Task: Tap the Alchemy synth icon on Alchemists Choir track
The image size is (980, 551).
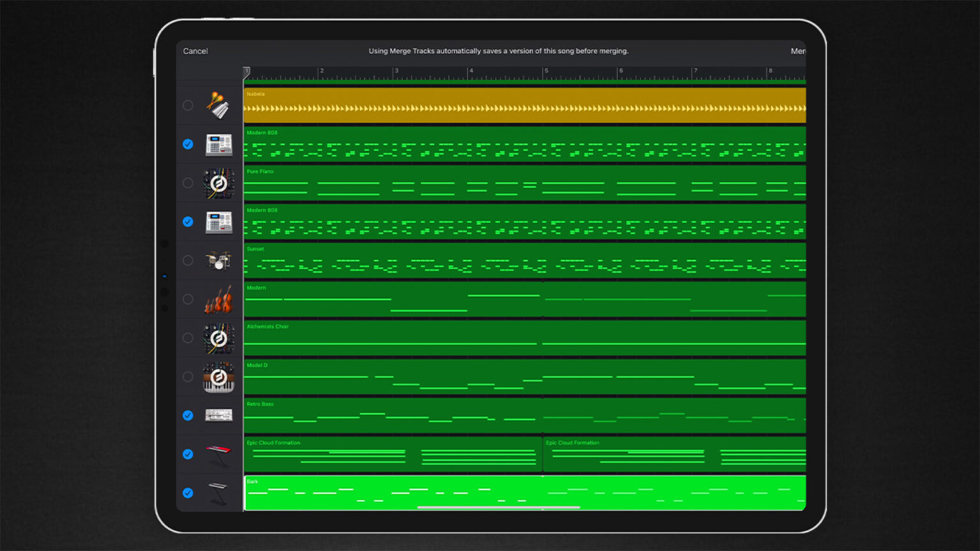Action: click(x=219, y=339)
